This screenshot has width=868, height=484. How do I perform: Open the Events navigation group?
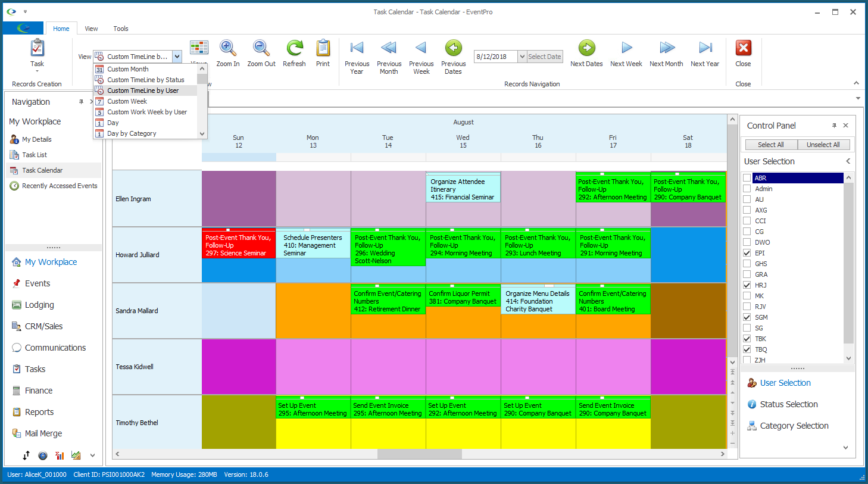click(38, 283)
